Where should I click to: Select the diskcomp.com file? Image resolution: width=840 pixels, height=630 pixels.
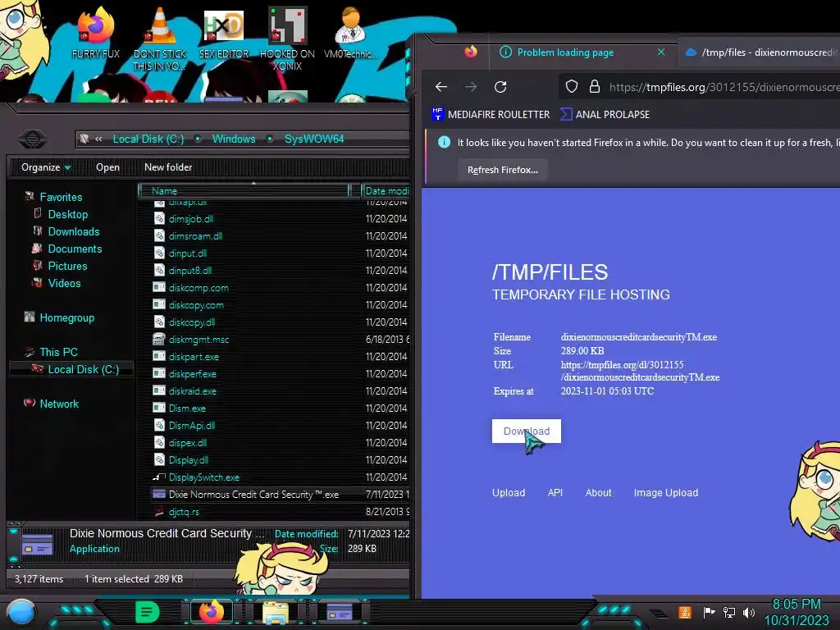click(199, 288)
